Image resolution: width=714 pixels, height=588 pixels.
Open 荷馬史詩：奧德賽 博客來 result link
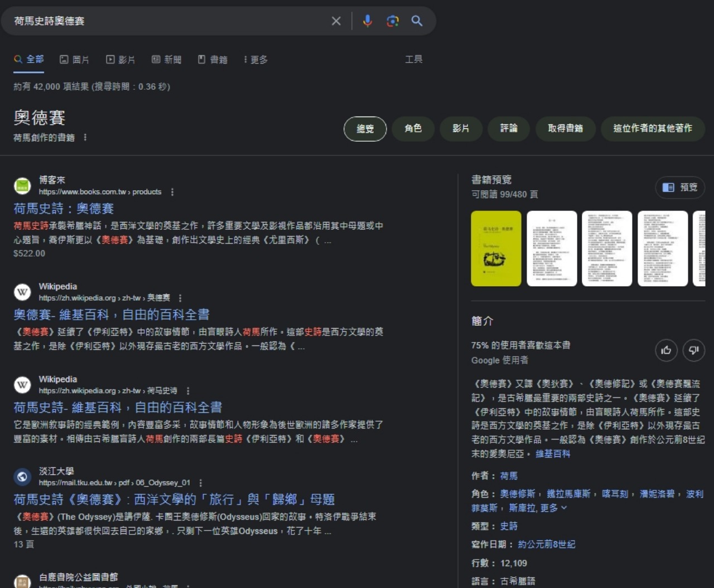[64, 209]
